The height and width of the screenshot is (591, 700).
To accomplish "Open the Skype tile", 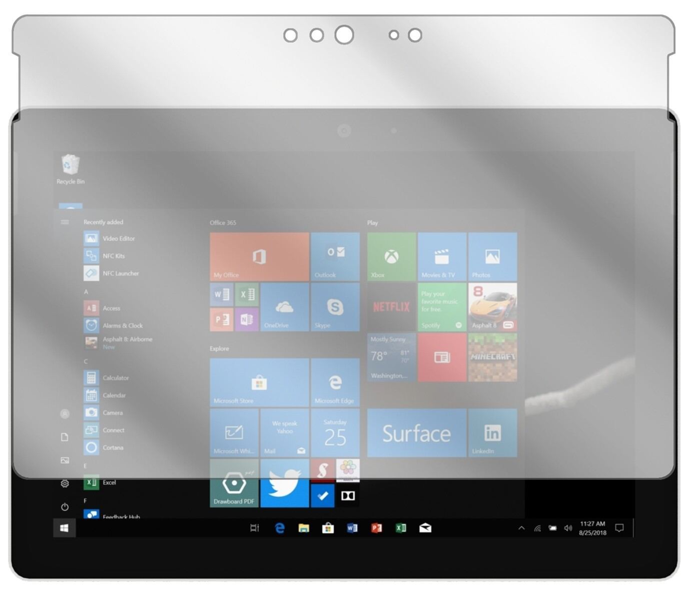I will (x=335, y=307).
